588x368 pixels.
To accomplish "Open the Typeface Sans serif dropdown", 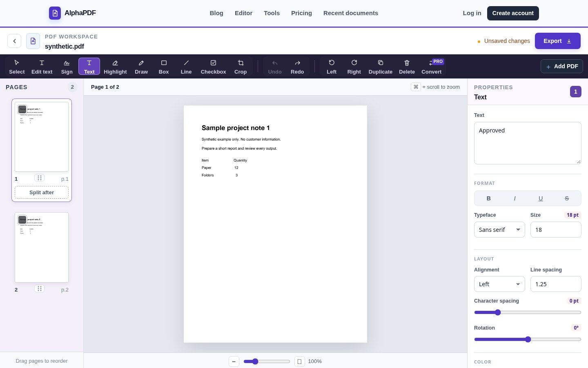I will (x=499, y=230).
